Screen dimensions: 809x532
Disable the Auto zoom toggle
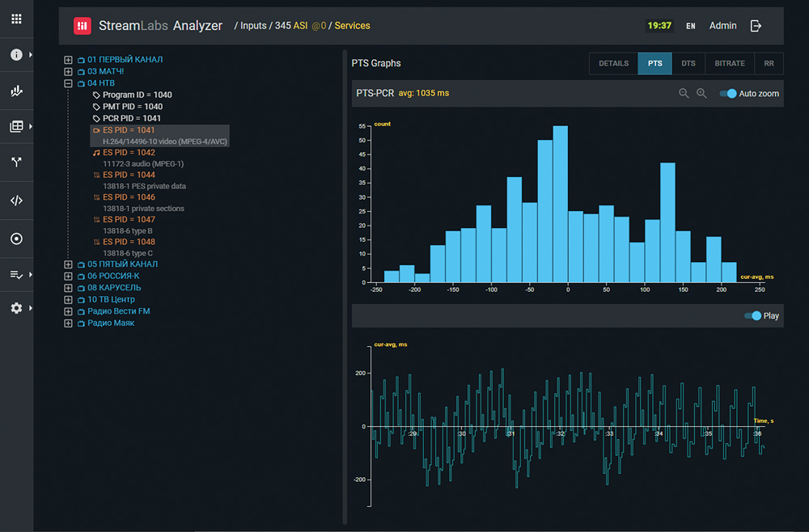pos(728,94)
